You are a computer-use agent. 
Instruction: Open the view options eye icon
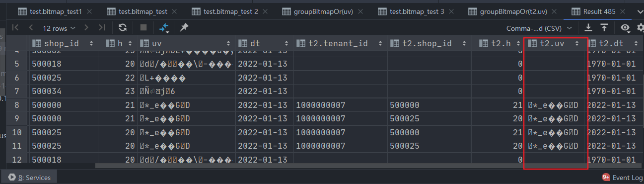625,28
